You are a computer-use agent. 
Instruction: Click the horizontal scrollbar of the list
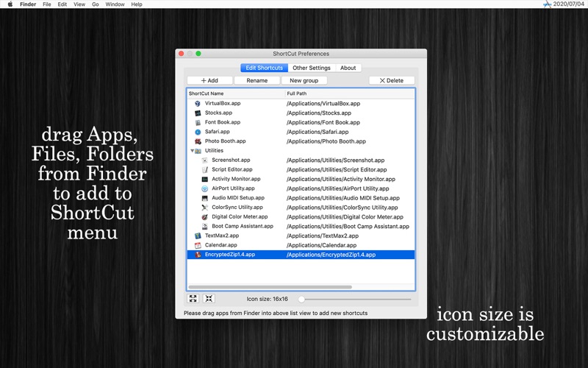pyautogui.click(x=270, y=287)
